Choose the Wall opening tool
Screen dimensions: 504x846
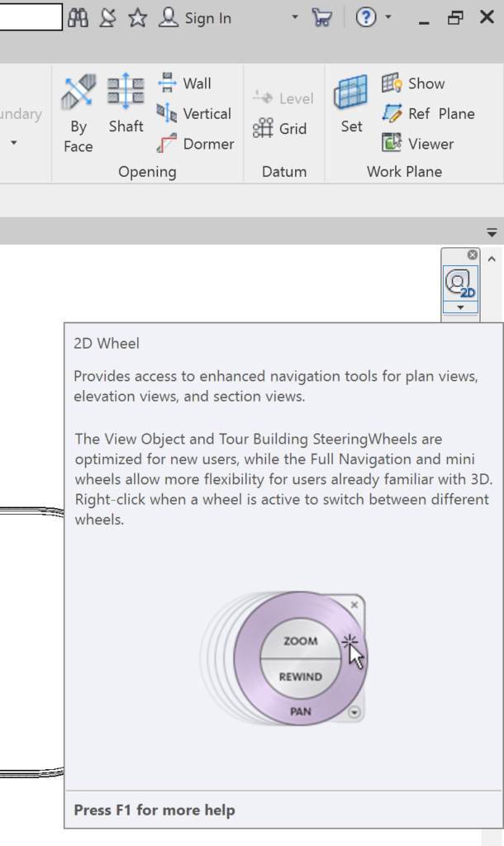pyautogui.click(x=184, y=83)
